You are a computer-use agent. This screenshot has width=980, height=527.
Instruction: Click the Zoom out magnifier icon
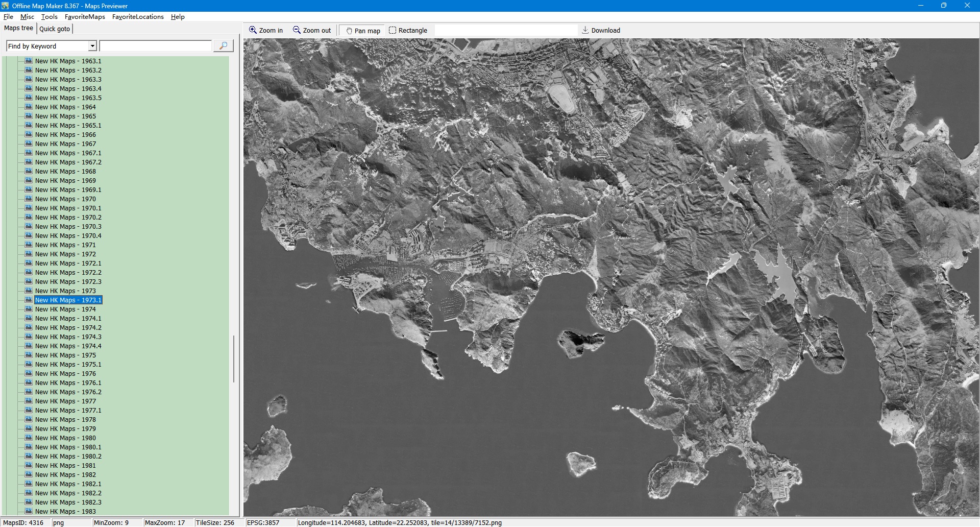point(297,30)
